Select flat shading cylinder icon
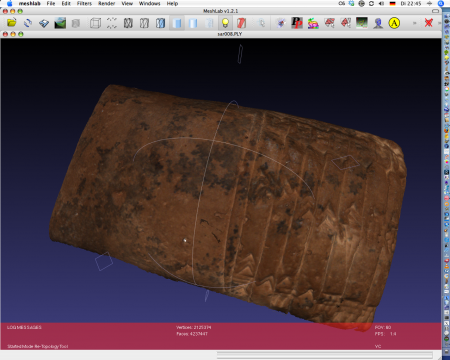This screenshot has width=450, height=360. 177,23
